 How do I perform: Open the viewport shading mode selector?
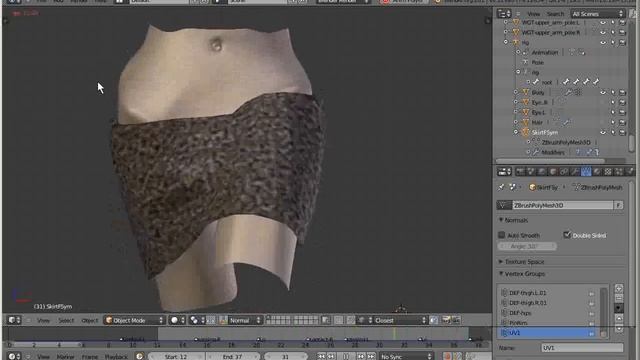(x=178, y=320)
